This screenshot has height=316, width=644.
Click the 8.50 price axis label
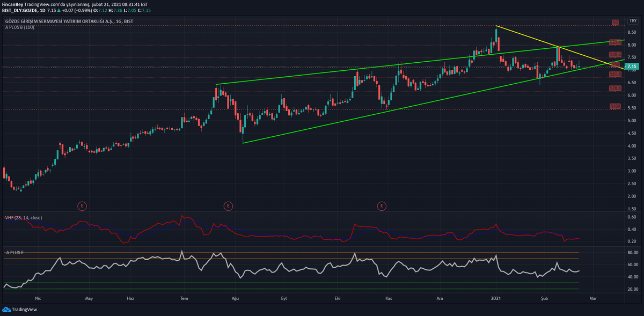click(x=631, y=32)
